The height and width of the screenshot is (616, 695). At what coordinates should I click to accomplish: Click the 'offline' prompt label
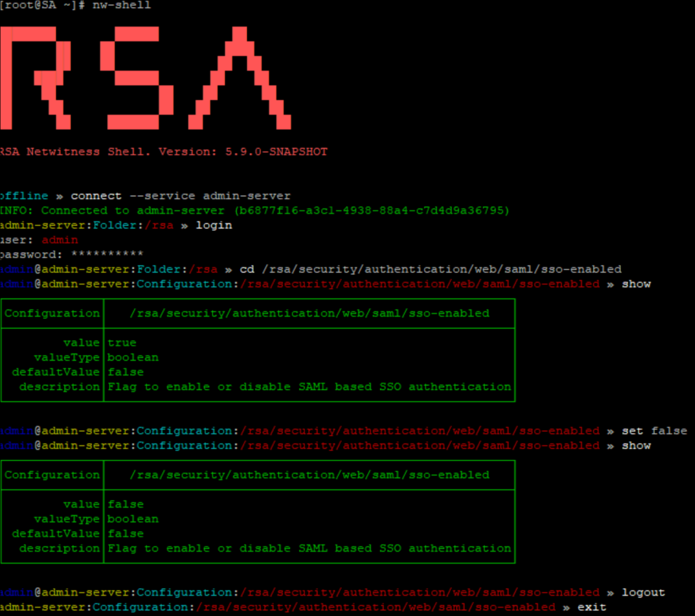point(24,196)
